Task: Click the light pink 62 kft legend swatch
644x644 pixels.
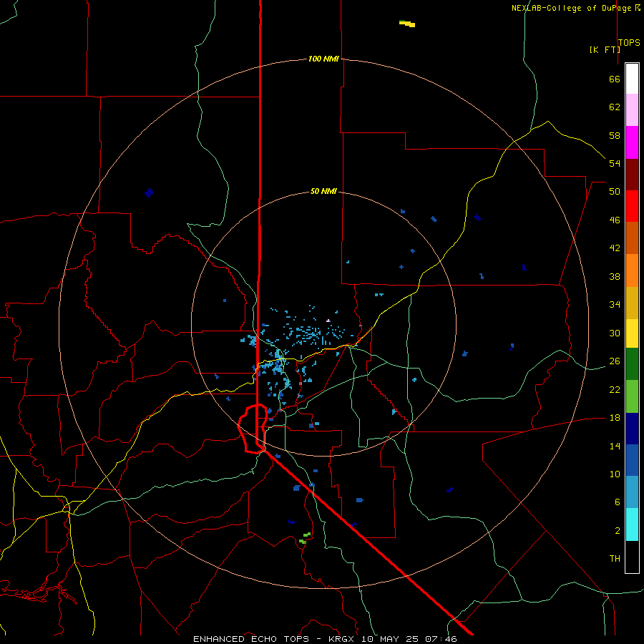Action: click(x=632, y=109)
